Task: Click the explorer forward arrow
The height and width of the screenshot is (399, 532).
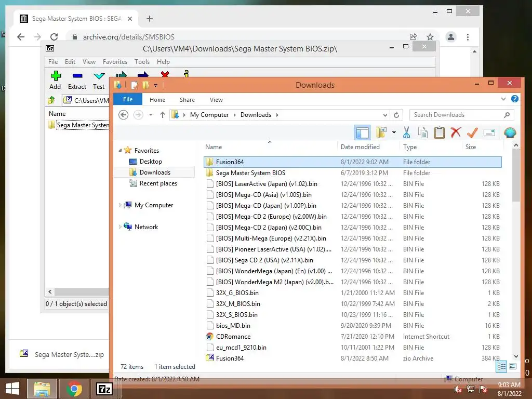Action: (138, 115)
